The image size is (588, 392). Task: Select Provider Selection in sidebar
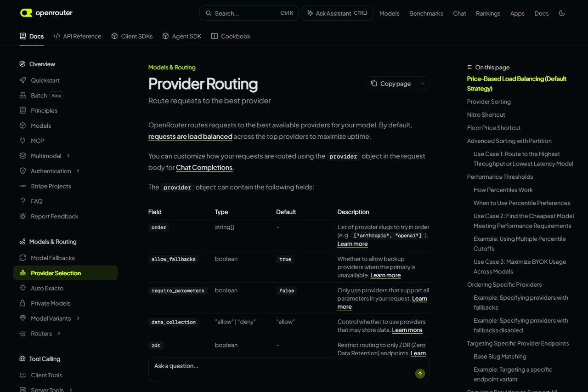pos(65,273)
